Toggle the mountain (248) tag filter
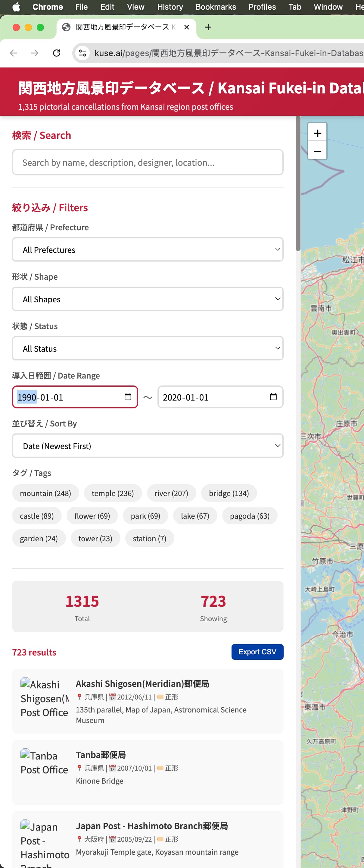Image resolution: width=364 pixels, height=868 pixels. (x=45, y=493)
